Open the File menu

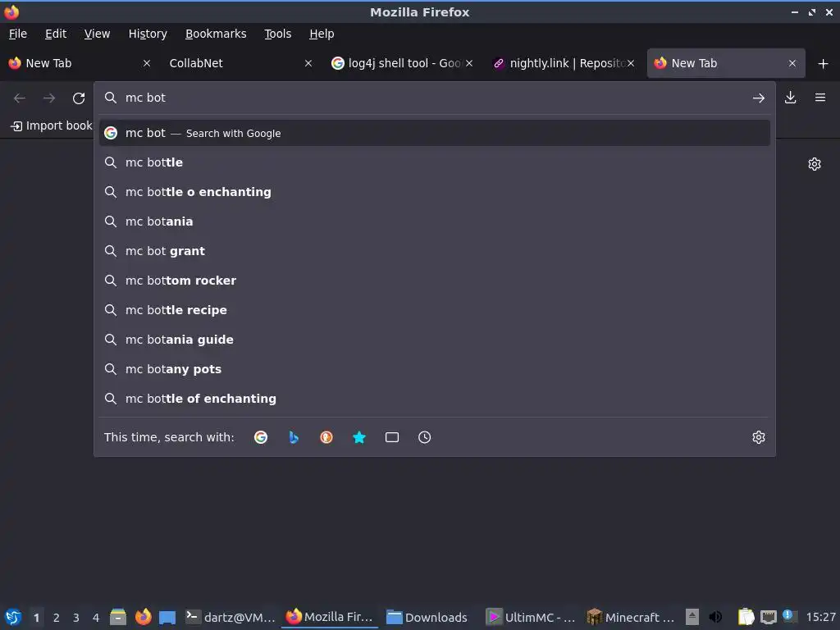click(18, 34)
